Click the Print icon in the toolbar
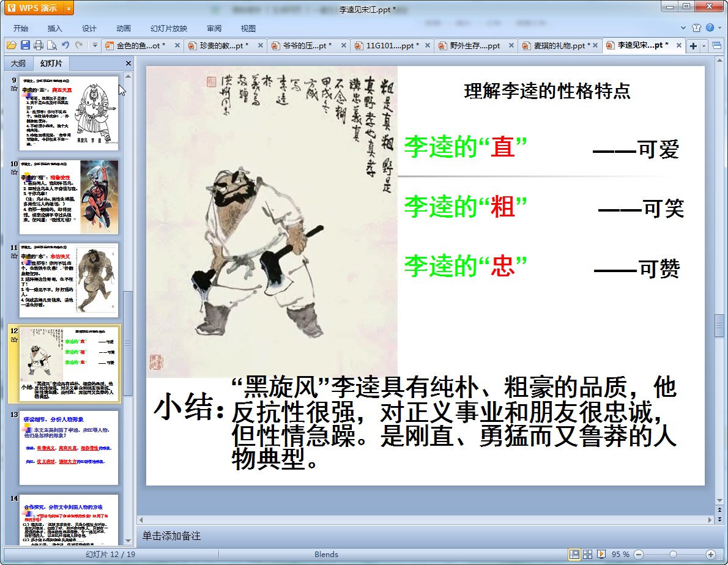Viewport: 728px width, 565px height. (x=39, y=45)
